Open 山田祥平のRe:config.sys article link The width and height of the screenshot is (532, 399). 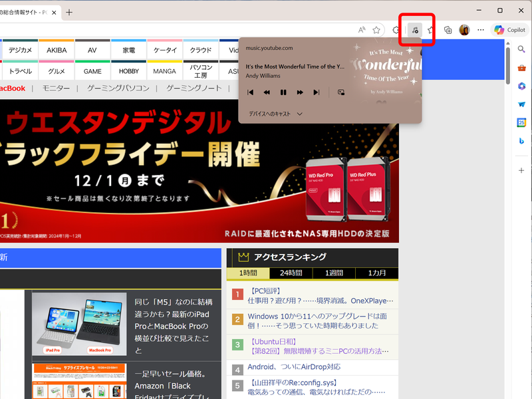pos(317,388)
